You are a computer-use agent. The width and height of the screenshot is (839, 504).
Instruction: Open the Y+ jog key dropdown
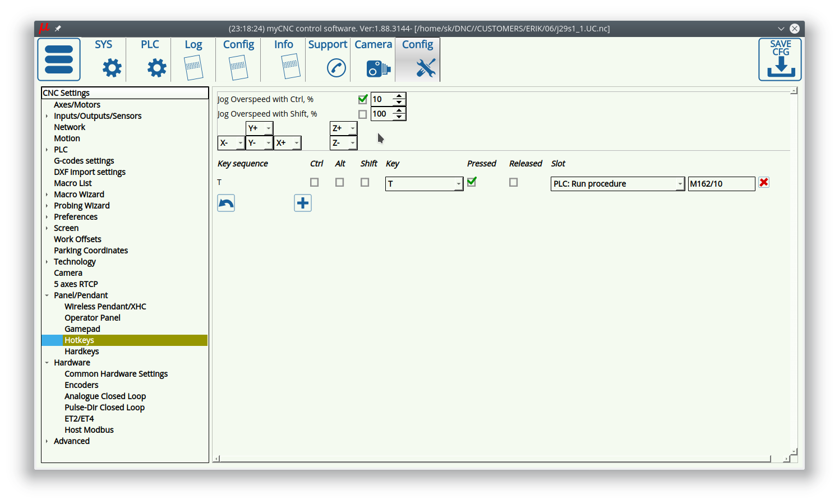point(260,128)
